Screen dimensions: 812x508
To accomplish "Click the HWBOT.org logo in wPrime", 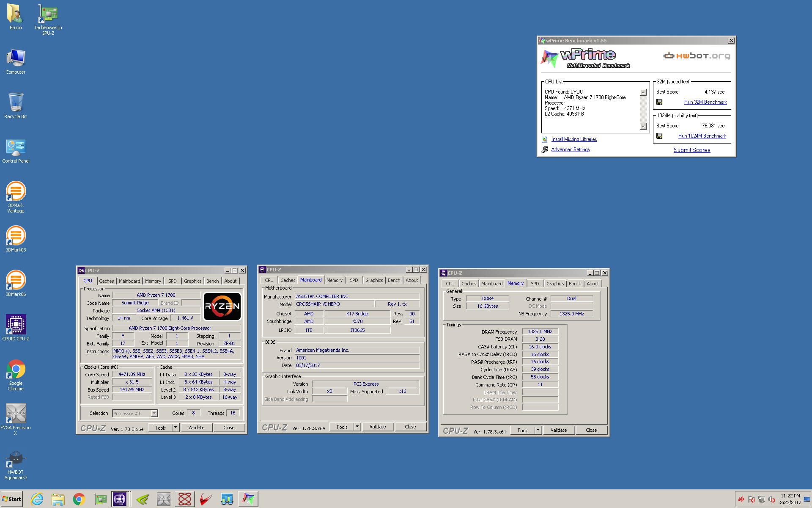I will [697, 56].
